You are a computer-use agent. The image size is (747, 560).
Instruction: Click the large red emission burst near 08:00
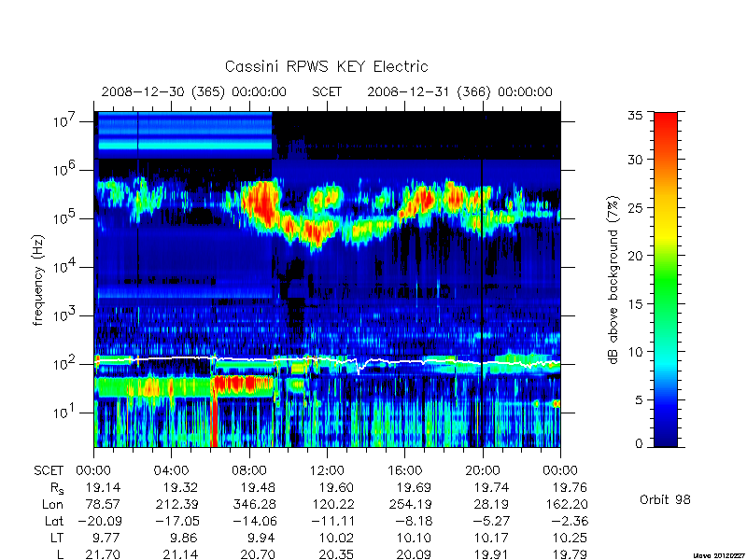[x=261, y=203]
